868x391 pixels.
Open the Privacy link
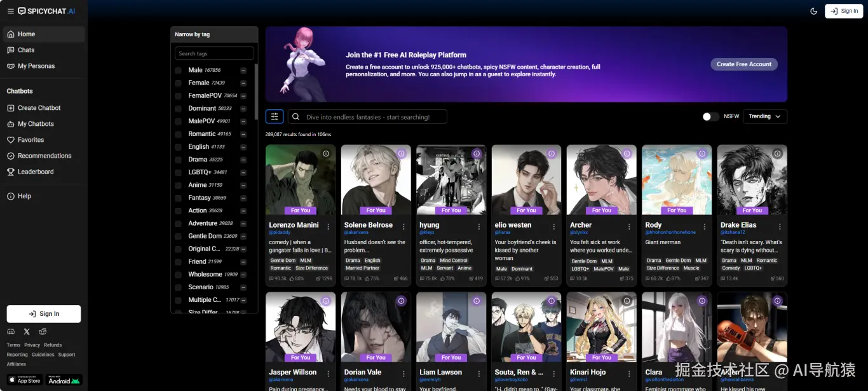[x=32, y=345]
